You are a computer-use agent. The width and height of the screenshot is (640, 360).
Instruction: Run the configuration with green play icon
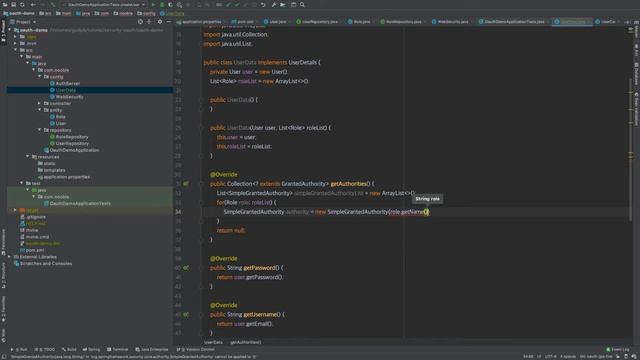click(x=153, y=4)
